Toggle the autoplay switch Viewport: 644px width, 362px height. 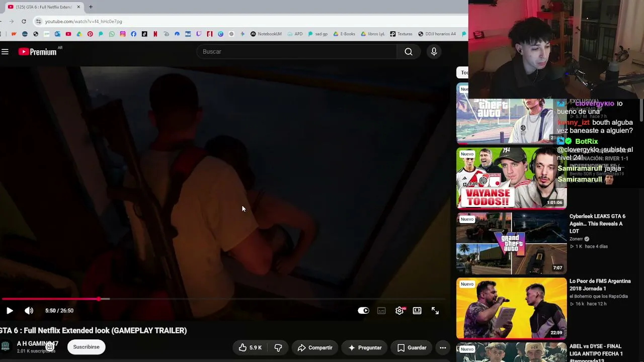tap(363, 311)
